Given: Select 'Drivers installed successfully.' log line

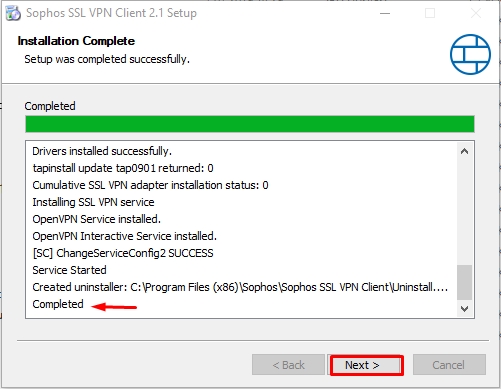Looking at the screenshot, I should tap(102, 151).
